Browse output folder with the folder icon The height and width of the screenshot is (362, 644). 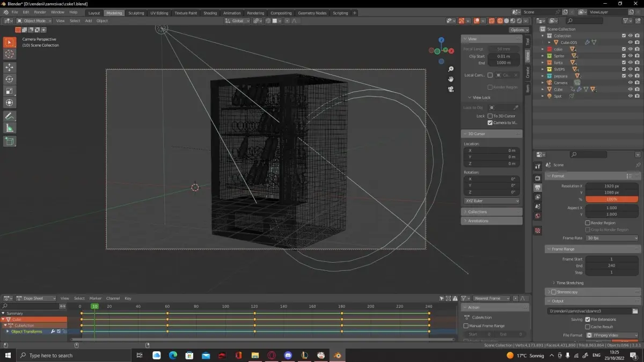[x=635, y=311]
